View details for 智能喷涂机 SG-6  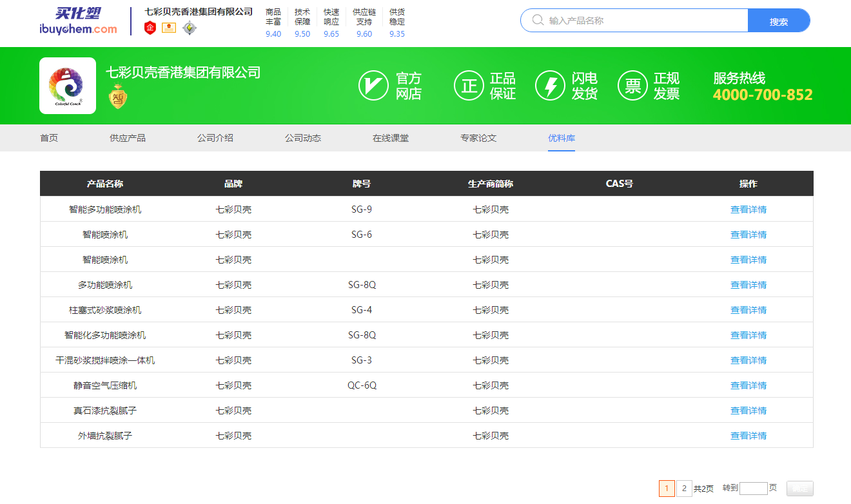(x=748, y=235)
